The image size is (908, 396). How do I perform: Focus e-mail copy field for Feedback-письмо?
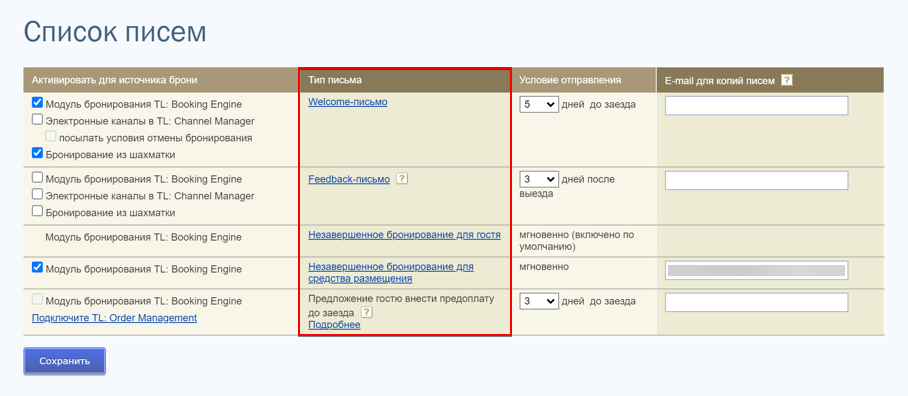point(756,180)
